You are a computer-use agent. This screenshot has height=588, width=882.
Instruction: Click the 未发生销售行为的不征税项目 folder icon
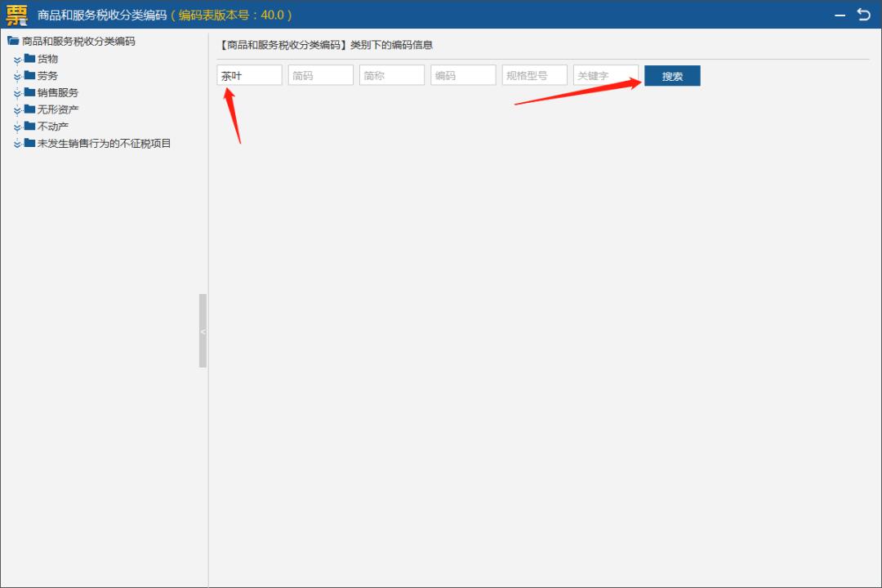point(30,143)
